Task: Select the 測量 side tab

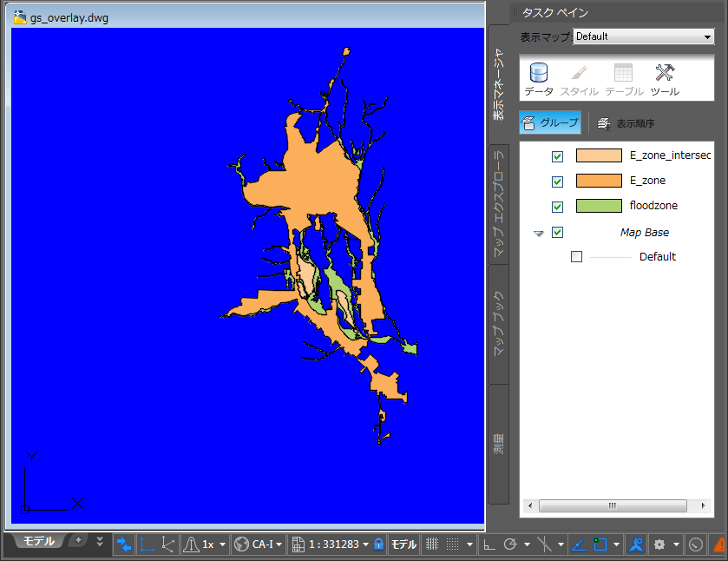Action: click(x=499, y=444)
